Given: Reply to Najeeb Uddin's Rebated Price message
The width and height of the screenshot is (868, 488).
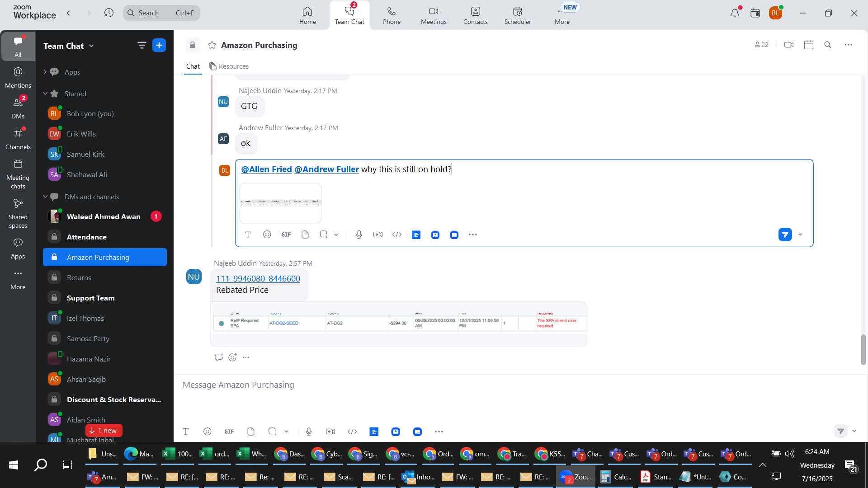Looking at the screenshot, I should tap(219, 357).
